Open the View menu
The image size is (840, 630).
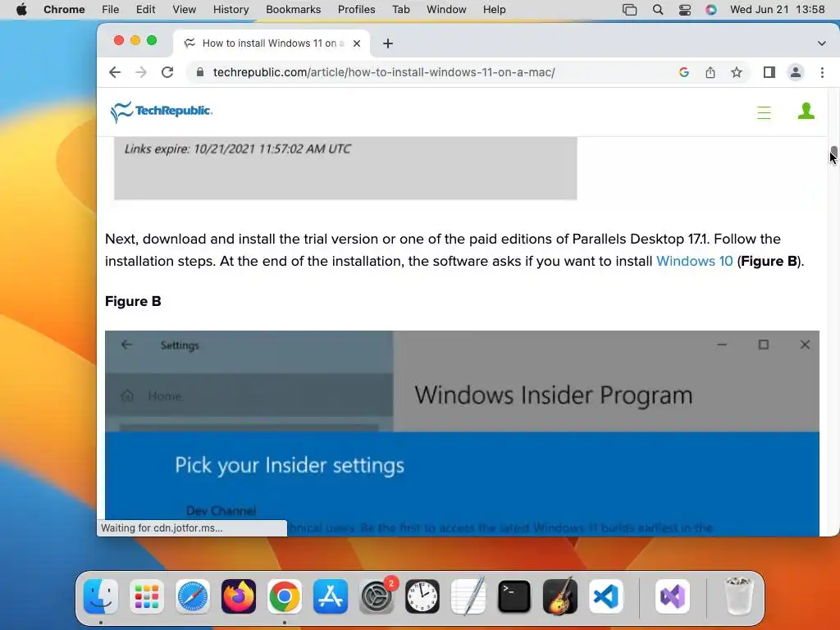[185, 10]
